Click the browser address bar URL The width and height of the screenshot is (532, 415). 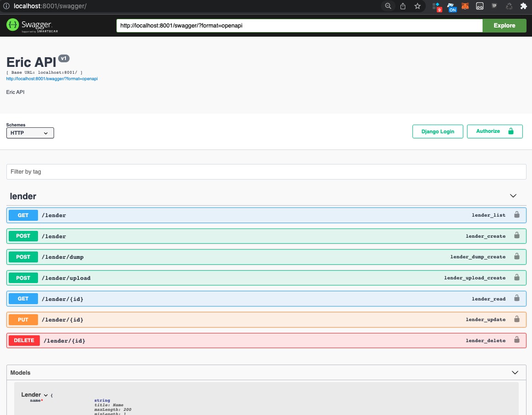(50, 6)
